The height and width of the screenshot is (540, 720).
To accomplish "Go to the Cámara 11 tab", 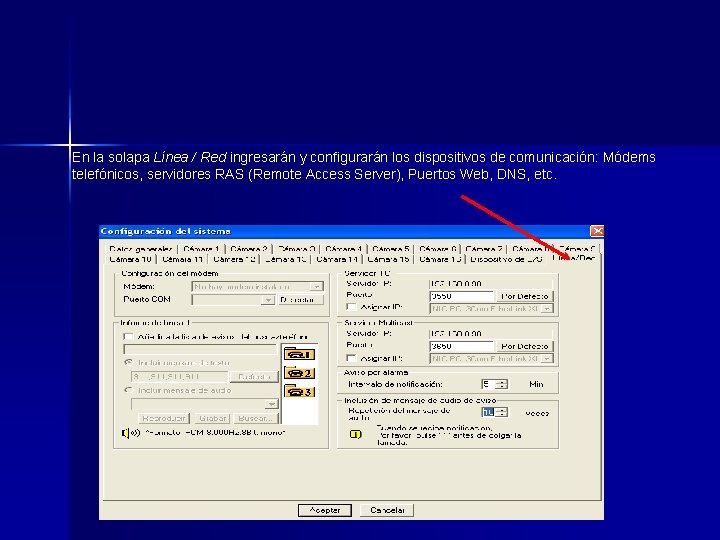I will [x=183, y=259].
